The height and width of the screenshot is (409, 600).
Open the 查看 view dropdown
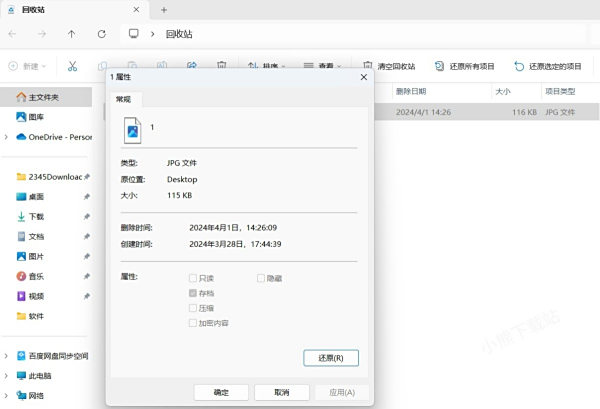(x=322, y=66)
